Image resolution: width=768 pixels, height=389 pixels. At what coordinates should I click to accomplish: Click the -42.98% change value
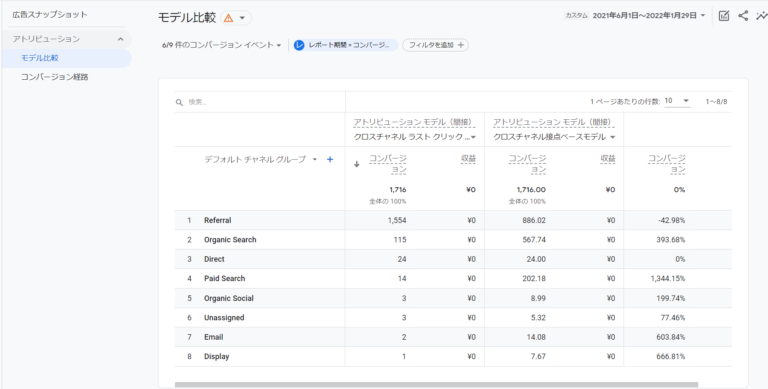pyautogui.click(x=672, y=220)
